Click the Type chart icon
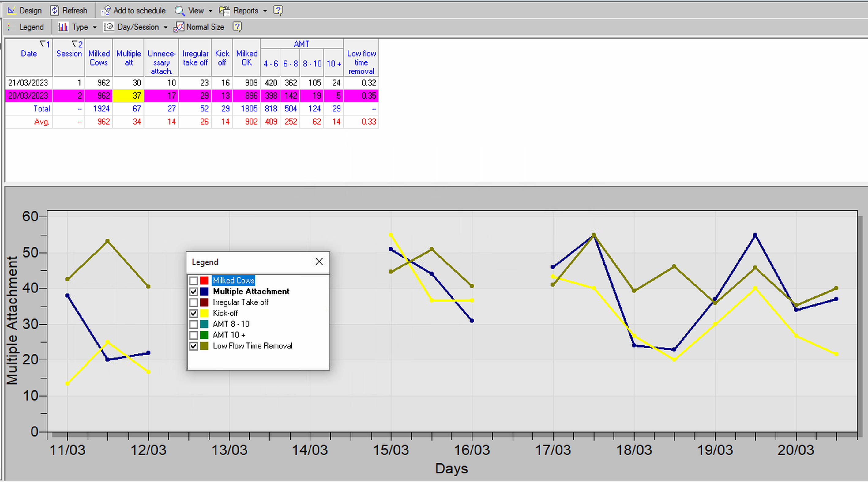This screenshot has height=482, width=868. (63, 27)
